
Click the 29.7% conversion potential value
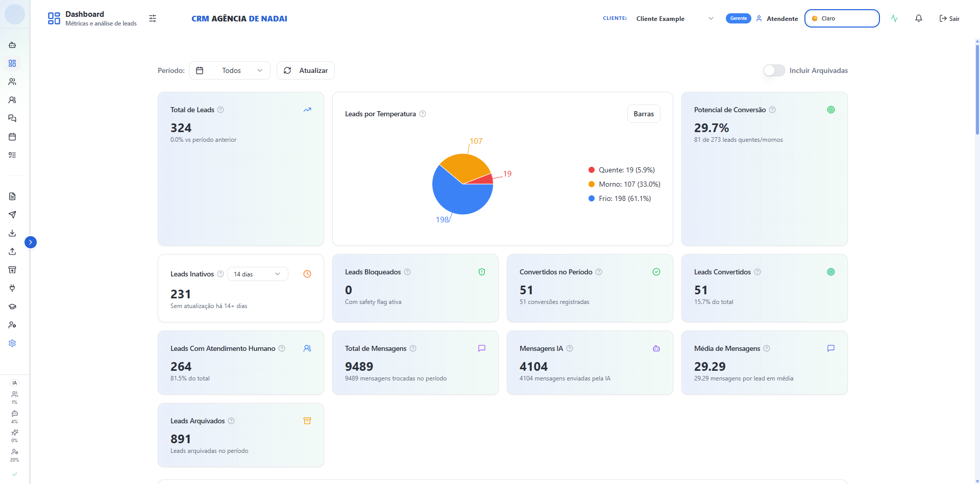711,128
